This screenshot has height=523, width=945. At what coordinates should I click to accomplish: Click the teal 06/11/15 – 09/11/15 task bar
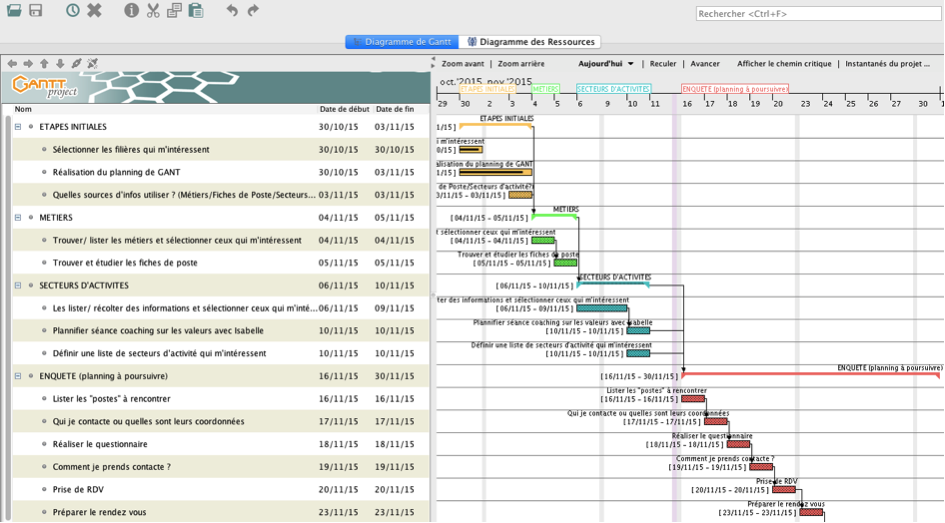[601, 308]
